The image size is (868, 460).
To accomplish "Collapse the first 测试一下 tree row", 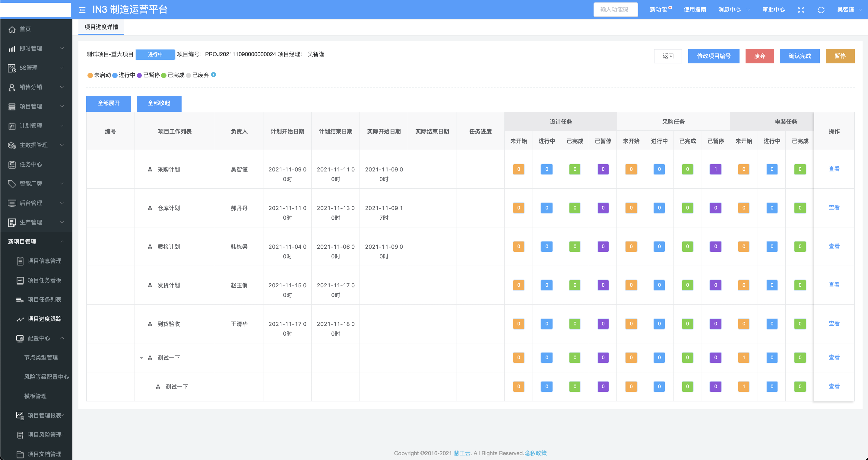I will coord(141,358).
